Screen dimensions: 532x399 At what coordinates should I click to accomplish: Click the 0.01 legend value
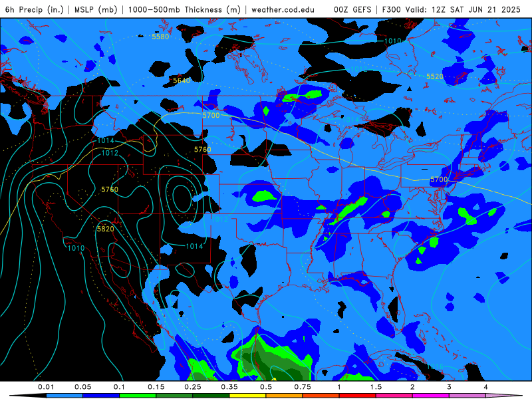pyautogui.click(x=46, y=387)
